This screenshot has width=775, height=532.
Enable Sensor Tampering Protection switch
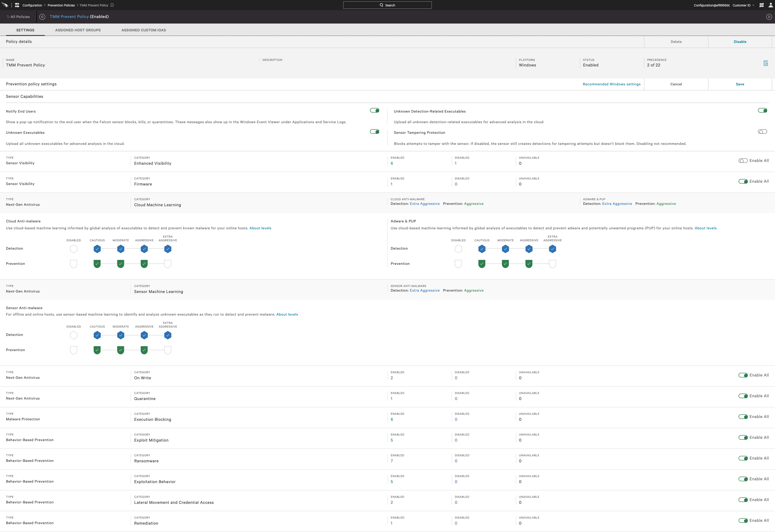pos(762,132)
